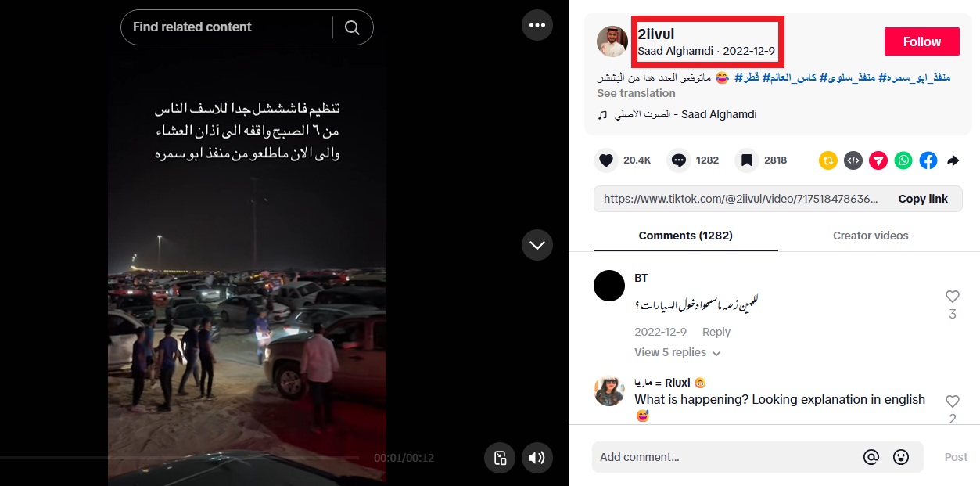
Task: Open the embed code icon
Action: tap(853, 160)
